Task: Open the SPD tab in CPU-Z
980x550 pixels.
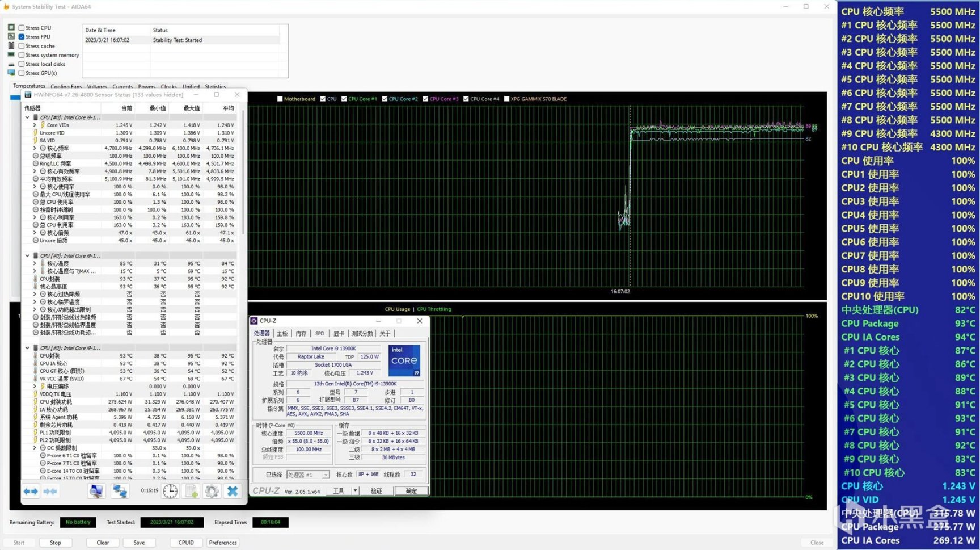Action: 320,333
